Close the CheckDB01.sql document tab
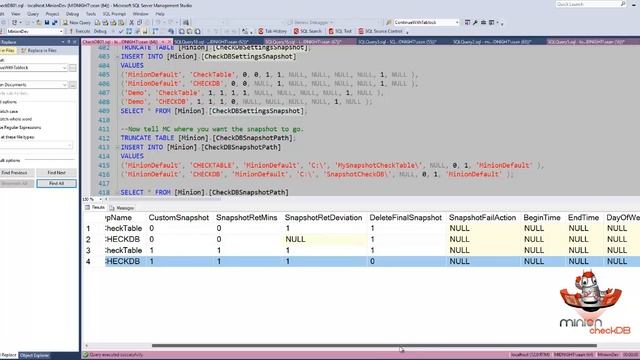Screen dimensions: 640x360 169,42
